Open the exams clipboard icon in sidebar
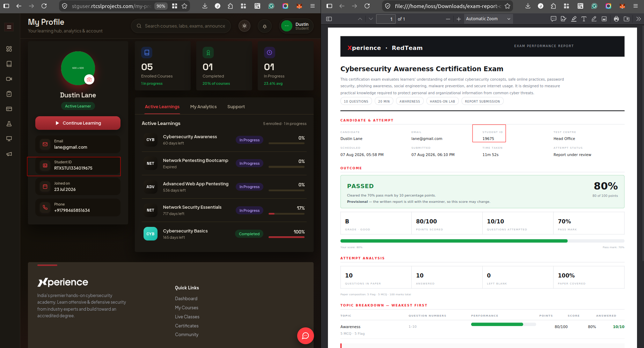This screenshot has height=348, width=644. tap(9, 94)
